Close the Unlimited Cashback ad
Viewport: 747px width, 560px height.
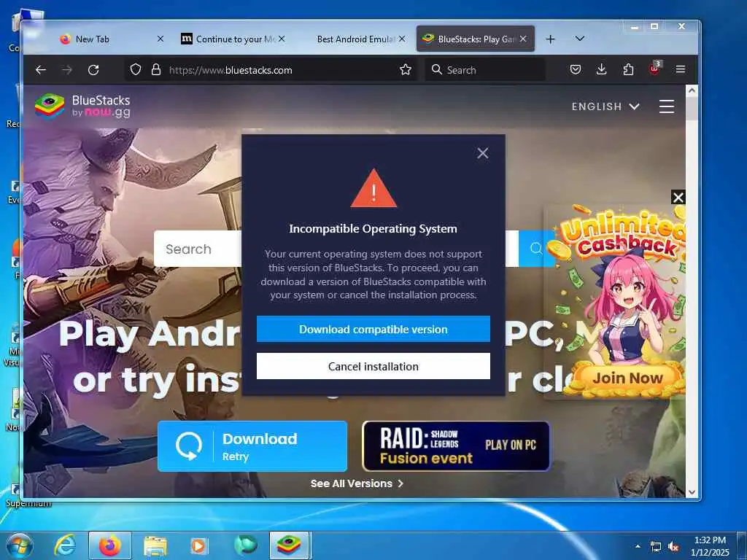tap(678, 197)
